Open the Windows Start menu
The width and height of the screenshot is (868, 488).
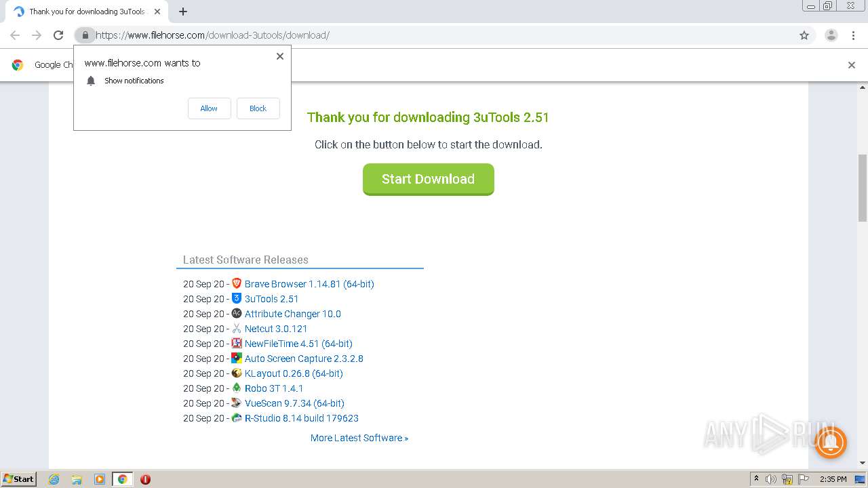pyautogui.click(x=19, y=479)
